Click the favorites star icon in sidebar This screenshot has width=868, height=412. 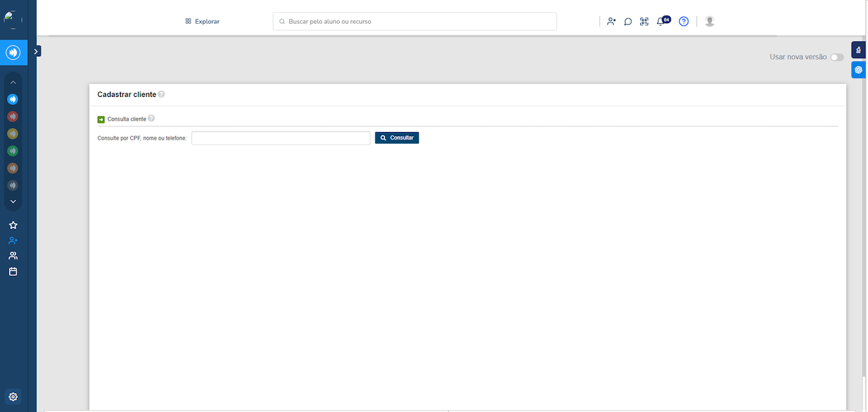tap(13, 225)
